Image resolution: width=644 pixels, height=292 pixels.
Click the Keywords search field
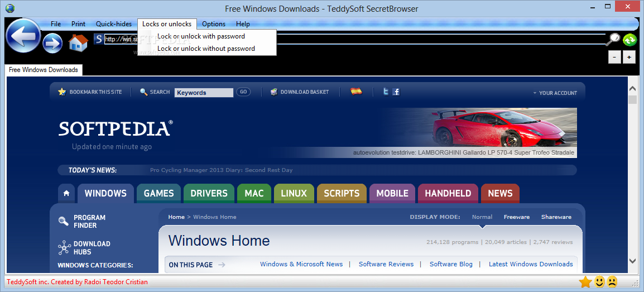(204, 93)
